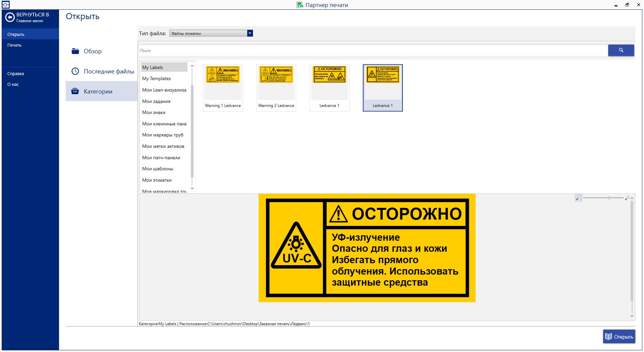This screenshot has width=644, height=352.
Task: Open Обзор using the folder icon
Action: tap(75, 51)
